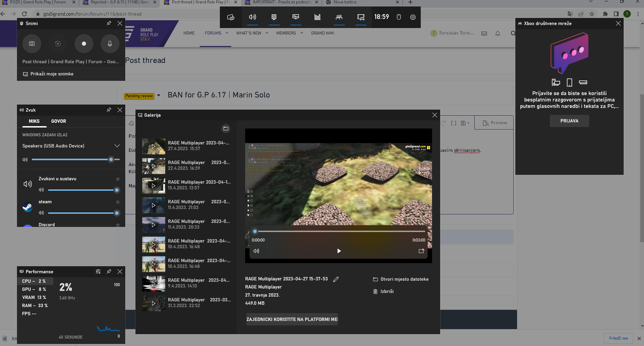644x346 pixels.
Task: Pin the Snimi capture widget
Action: point(109,23)
